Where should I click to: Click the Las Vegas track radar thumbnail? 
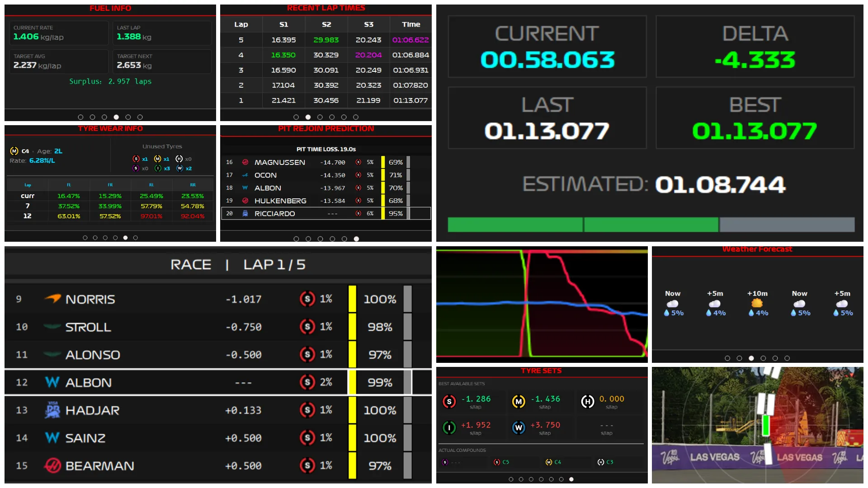(757, 425)
